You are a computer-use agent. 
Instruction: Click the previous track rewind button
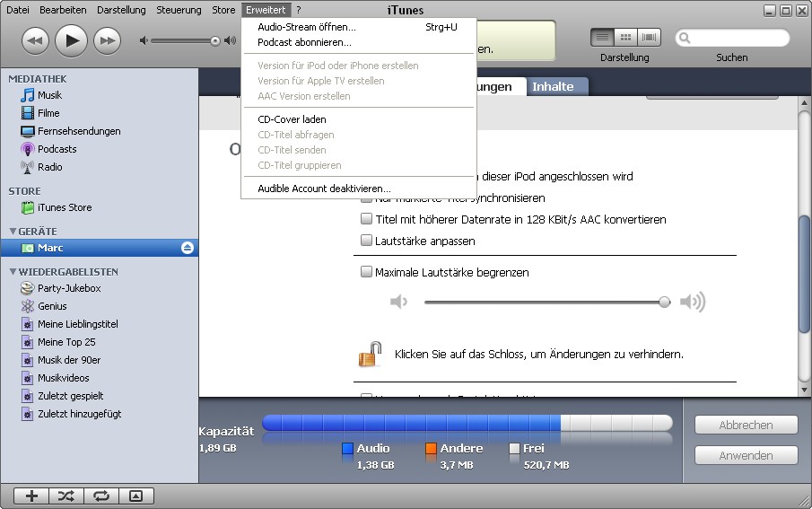tap(35, 41)
